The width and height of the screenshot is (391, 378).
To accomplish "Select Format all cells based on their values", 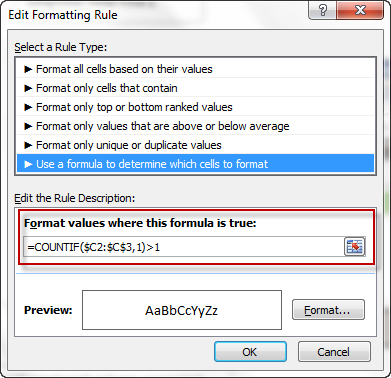I will pyautogui.click(x=195, y=69).
